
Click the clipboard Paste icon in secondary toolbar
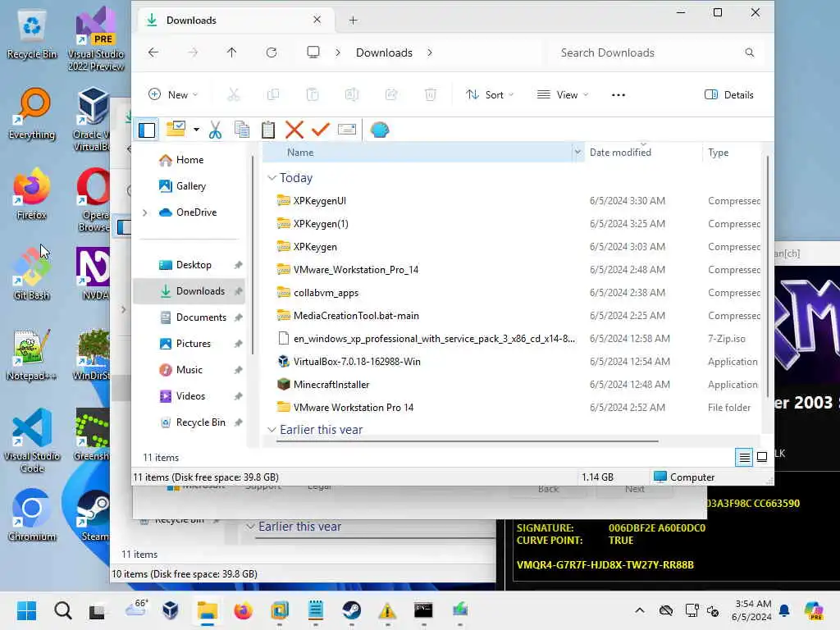click(268, 130)
